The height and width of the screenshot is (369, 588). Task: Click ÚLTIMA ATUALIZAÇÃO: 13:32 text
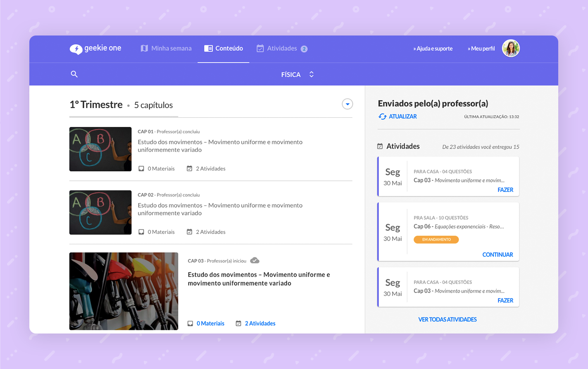click(x=491, y=117)
